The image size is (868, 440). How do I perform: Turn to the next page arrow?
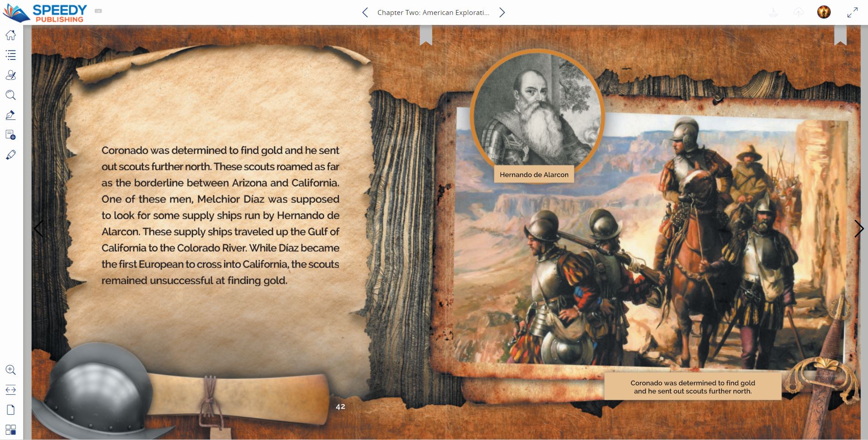(859, 229)
